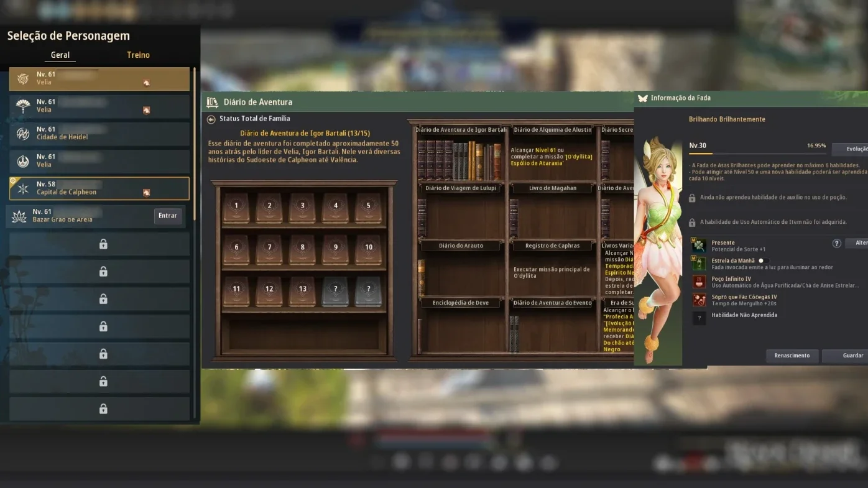Select the Nv. 58 Capital de Calpheon character
868x488 pixels.
(99, 188)
